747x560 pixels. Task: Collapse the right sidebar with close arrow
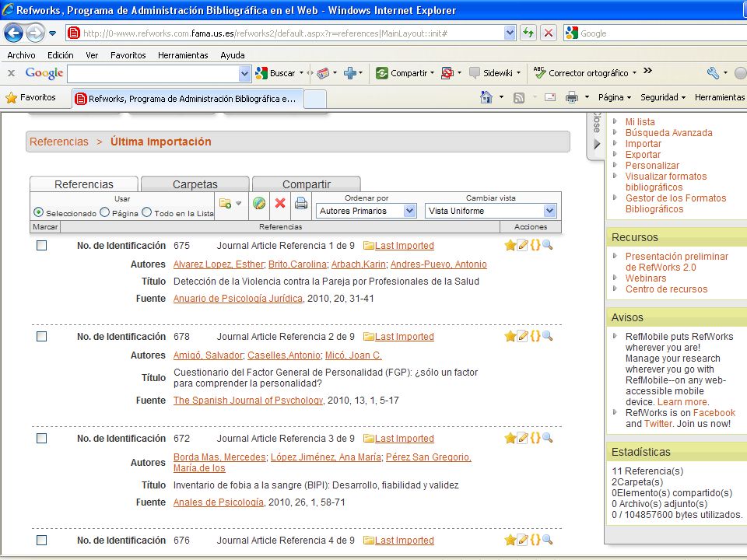coord(597,144)
